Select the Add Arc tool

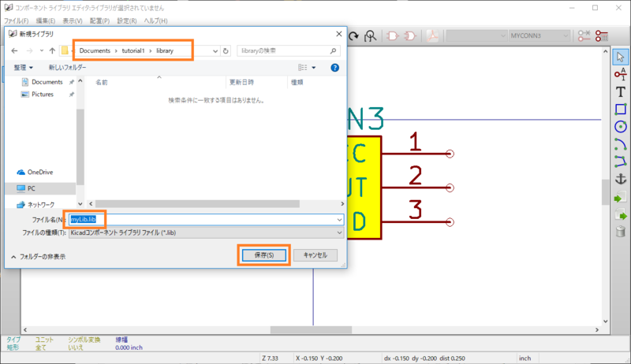coord(620,144)
